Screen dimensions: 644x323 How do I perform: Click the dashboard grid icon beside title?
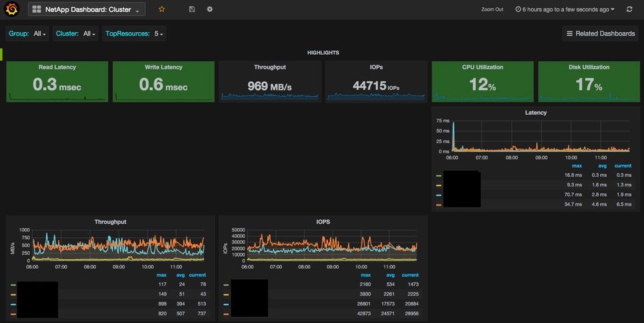point(37,10)
